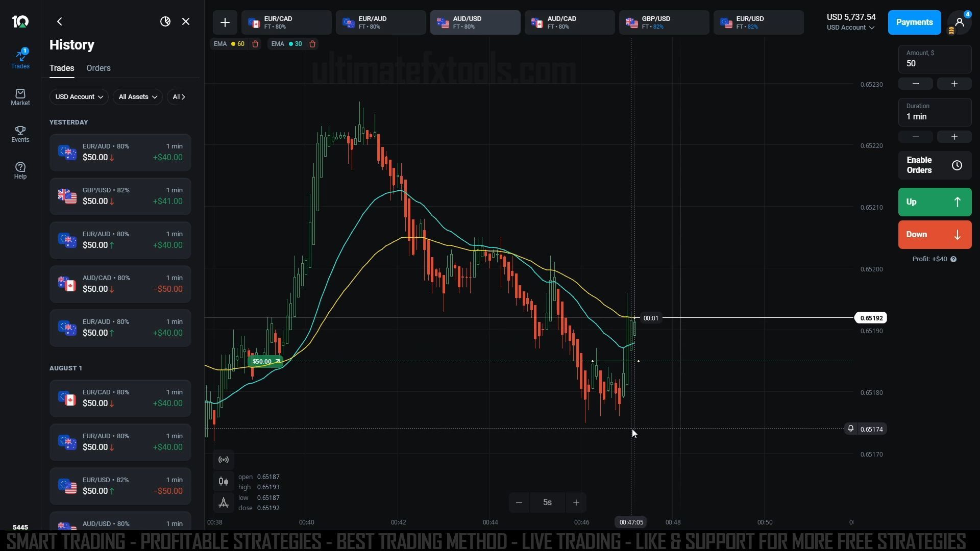
Task: Open the USD Account balance dropdown
Action: (x=851, y=28)
